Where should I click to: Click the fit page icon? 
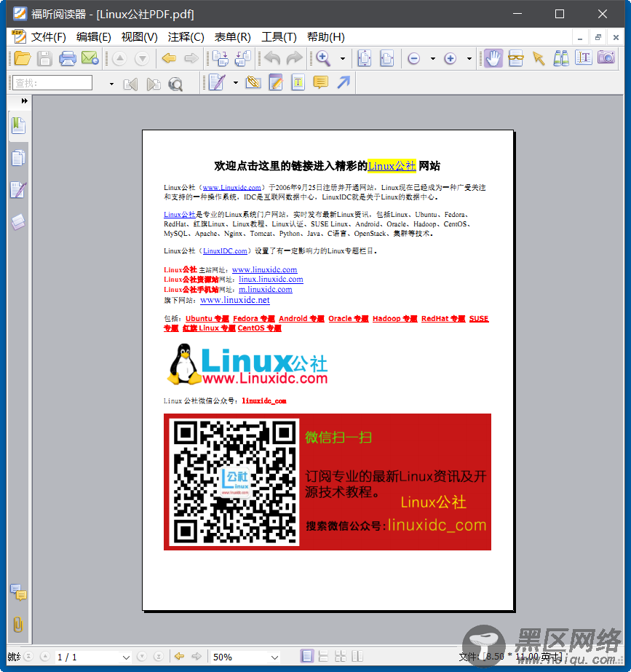coord(365,58)
